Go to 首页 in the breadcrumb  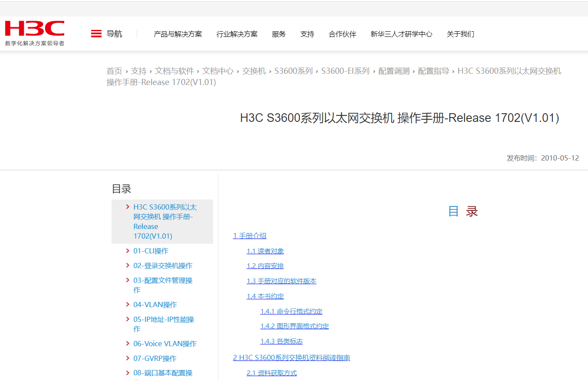pyautogui.click(x=115, y=71)
